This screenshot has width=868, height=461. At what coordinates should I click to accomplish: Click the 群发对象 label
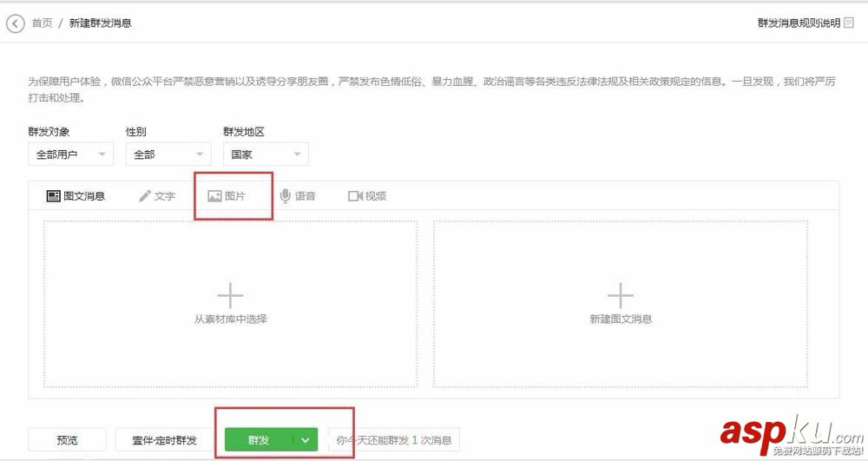click(x=49, y=132)
